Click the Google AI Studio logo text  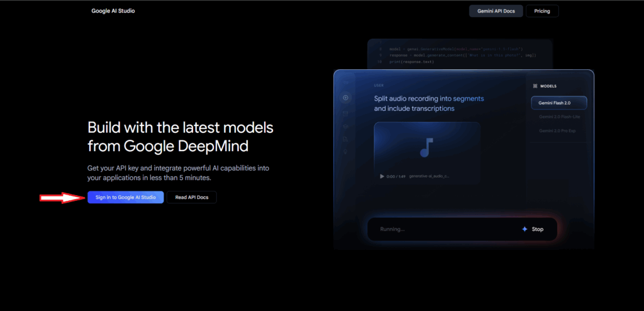click(x=113, y=11)
